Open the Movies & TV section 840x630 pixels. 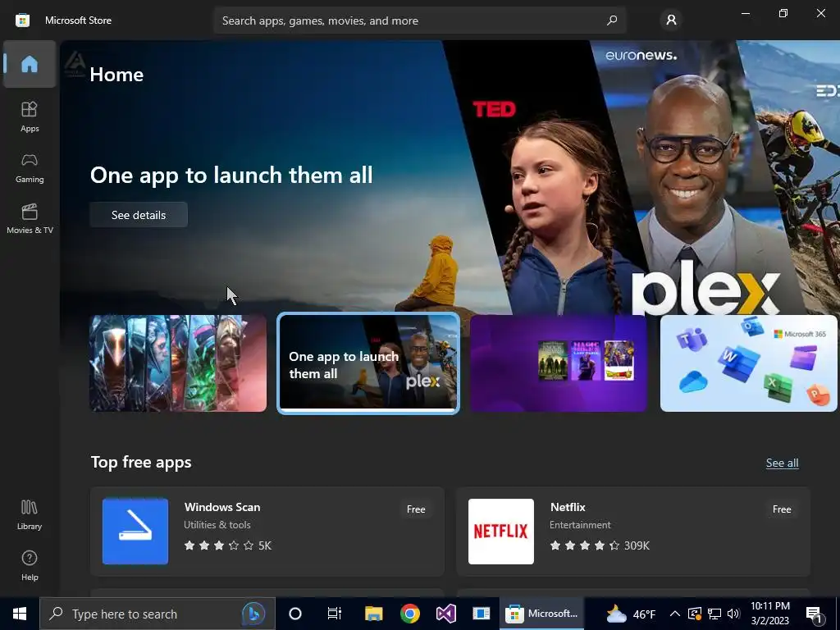point(30,218)
